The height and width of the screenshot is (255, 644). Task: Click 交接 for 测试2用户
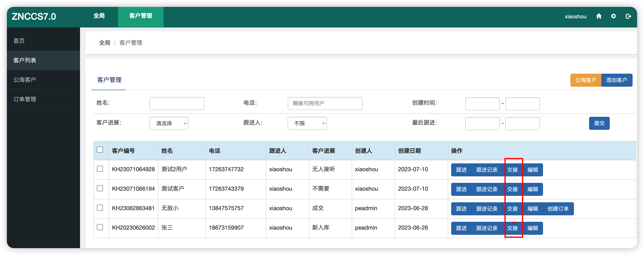pyautogui.click(x=512, y=169)
